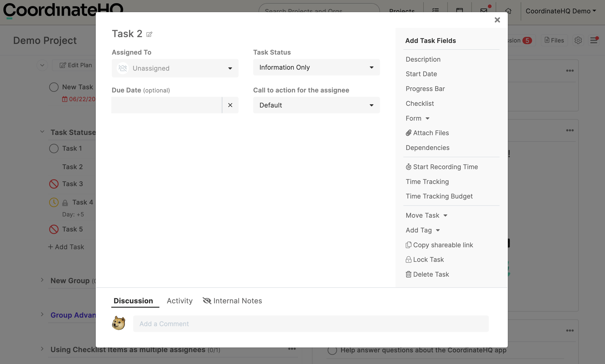Toggle completion circle for Task 1
The width and height of the screenshot is (605, 364).
(54, 149)
